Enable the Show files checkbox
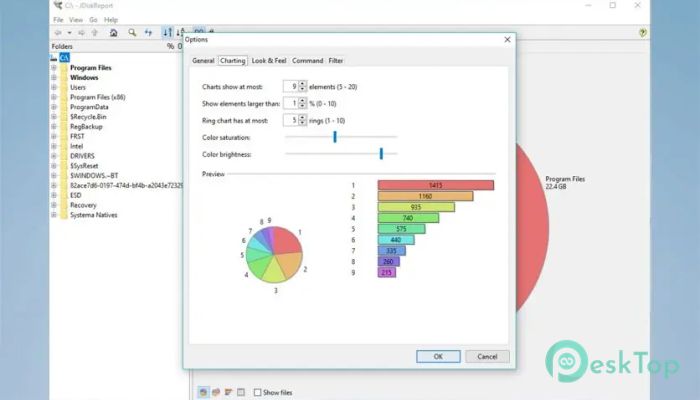Screen dimensions: 700x400 point(258,392)
